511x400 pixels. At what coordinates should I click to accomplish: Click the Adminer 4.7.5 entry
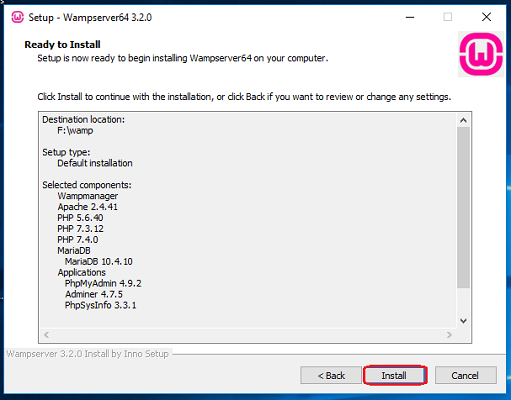point(94,294)
